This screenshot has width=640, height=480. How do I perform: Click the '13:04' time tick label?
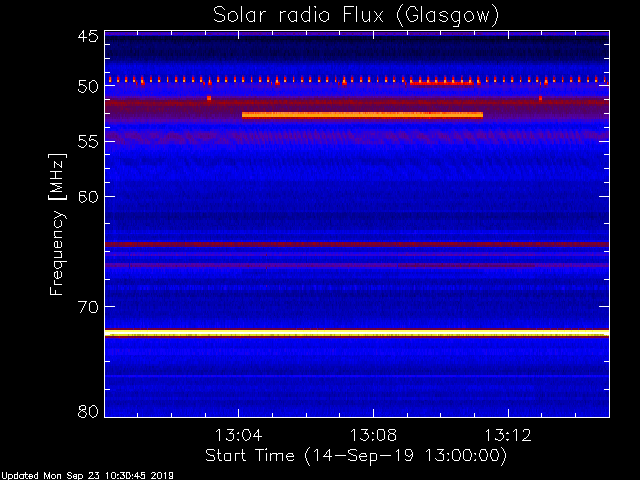tap(238, 435)
